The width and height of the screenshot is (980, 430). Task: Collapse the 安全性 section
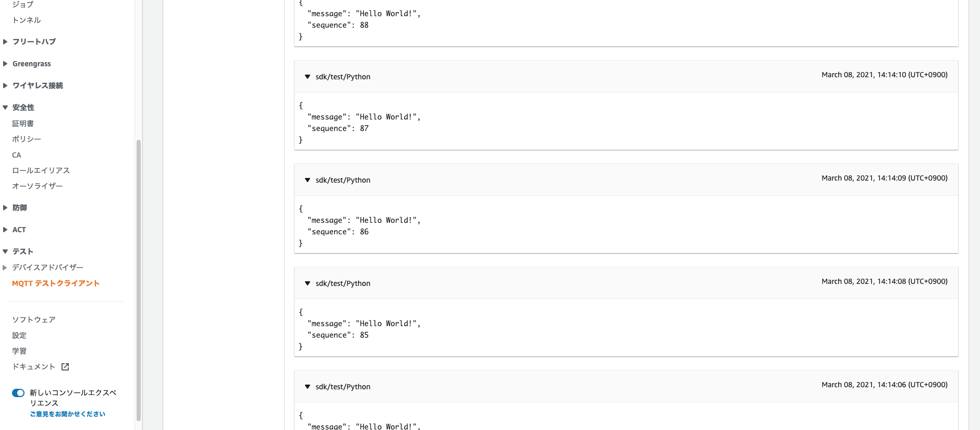pyautogui.click(x=5, y=107)
